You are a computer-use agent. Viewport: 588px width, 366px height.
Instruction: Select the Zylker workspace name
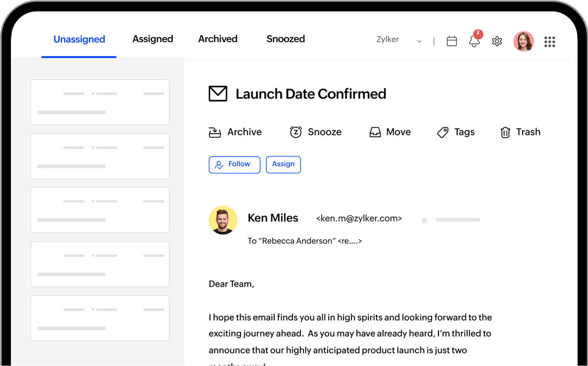388,39
